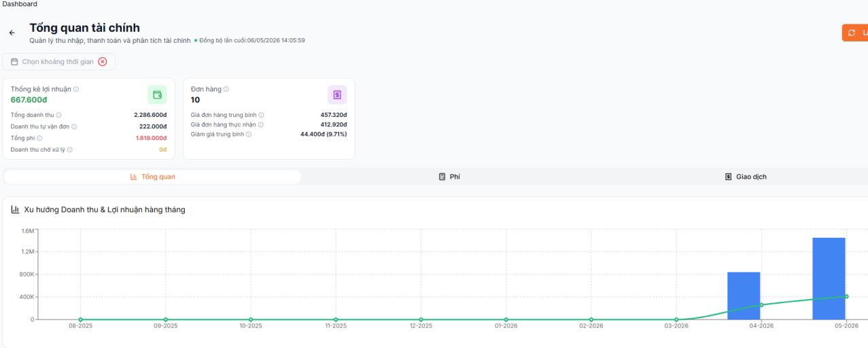868x348 pixels.
Task: Show info tooltip for Tổng doanh thu
Action: [x=58, y=115]
